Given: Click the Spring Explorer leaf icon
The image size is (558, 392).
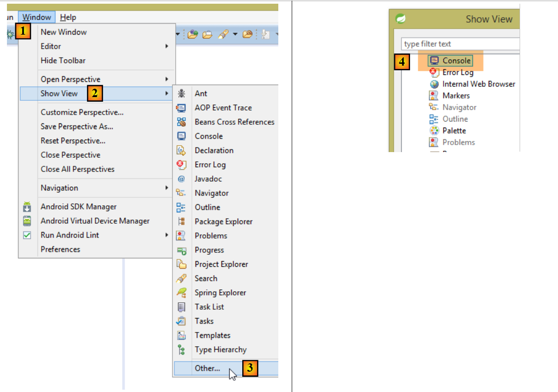Looking at the screenshot, I should (x=181, y=293).
